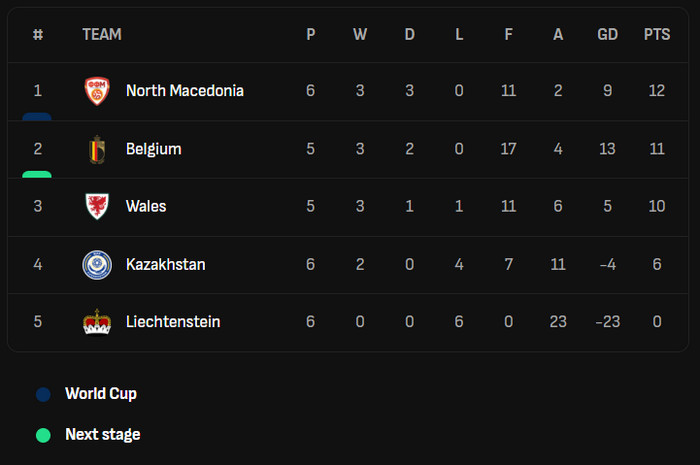
Task: Click the Belgium team crest
Action: click(97, 149)
